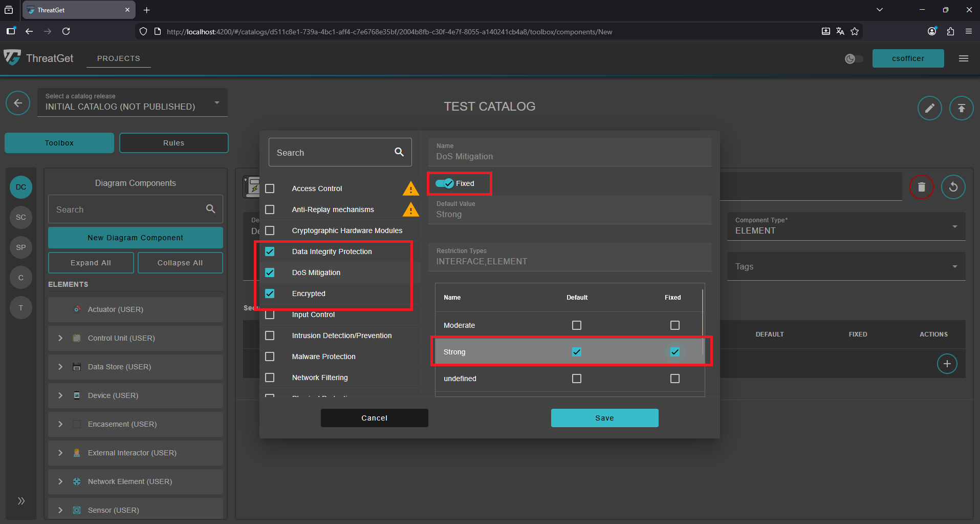980x524 pixels.
Task: Add a new entry via the plus icon
Action: (947, 364)
